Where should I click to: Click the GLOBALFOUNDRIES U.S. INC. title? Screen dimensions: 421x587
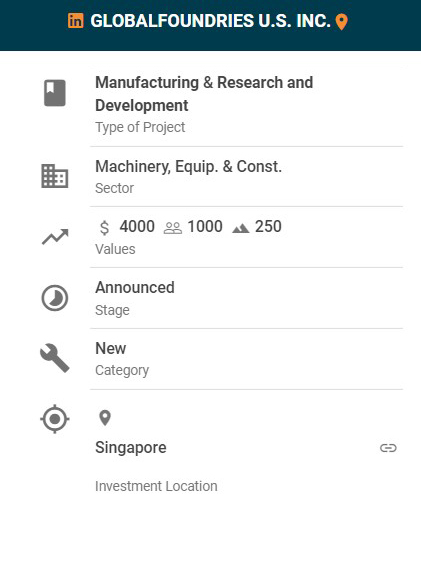pyautogui.click(x=211, y=21)
